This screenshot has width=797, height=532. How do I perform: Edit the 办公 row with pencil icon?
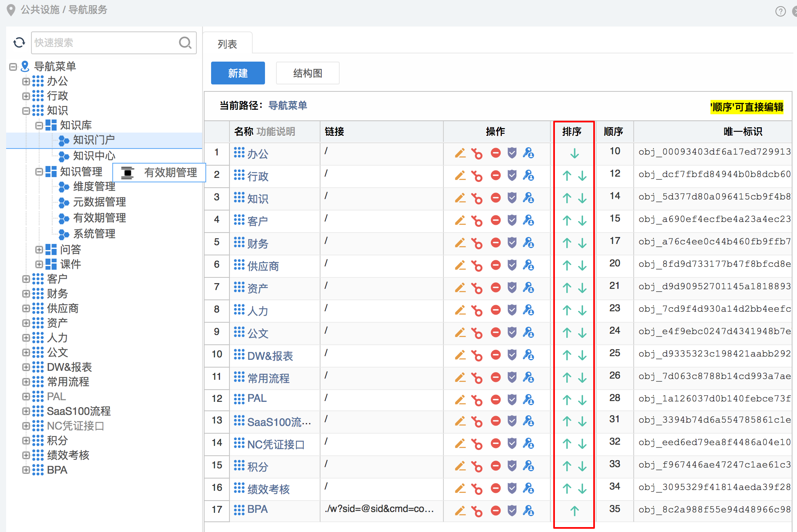coord(460,153)
